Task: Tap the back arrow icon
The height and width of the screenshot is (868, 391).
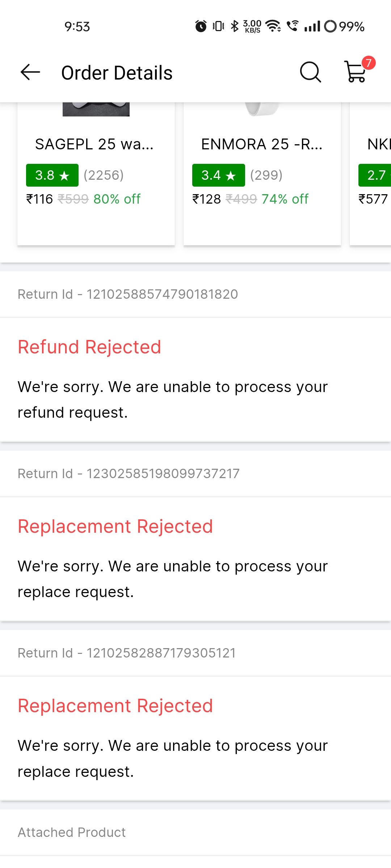Action: pyautogui.click(x=30, y=72)
